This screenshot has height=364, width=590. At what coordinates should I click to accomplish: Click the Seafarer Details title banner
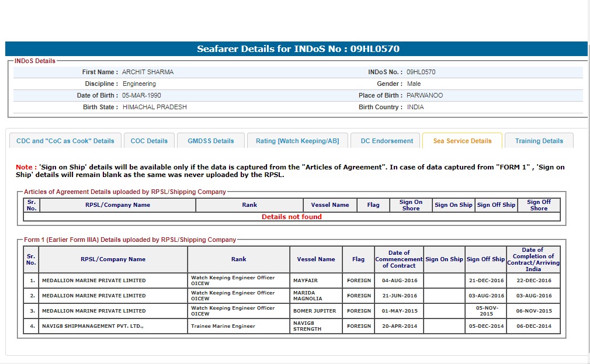[298, 49]
